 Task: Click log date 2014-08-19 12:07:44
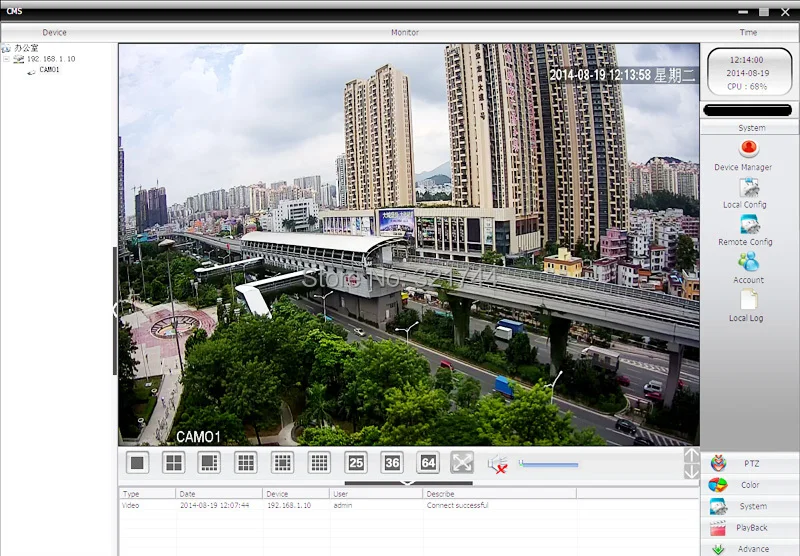point(214,506)
